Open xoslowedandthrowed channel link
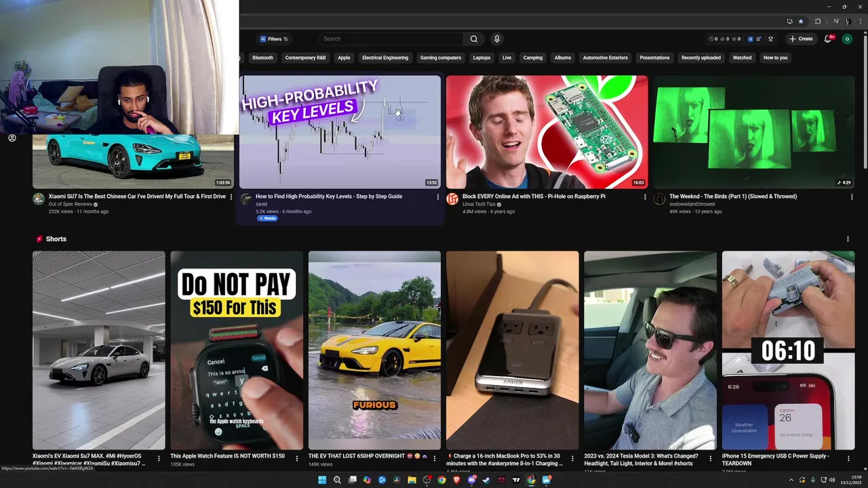 point(692,204)
